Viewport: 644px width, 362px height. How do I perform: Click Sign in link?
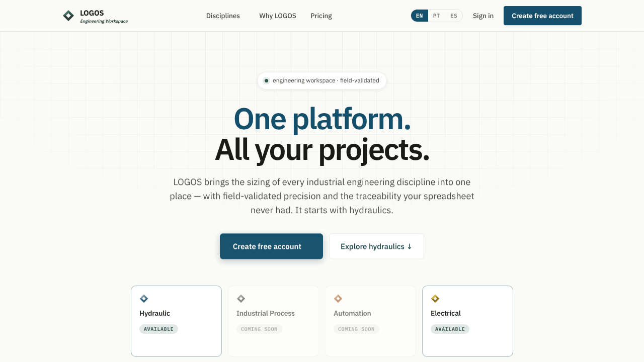(483, 16)
